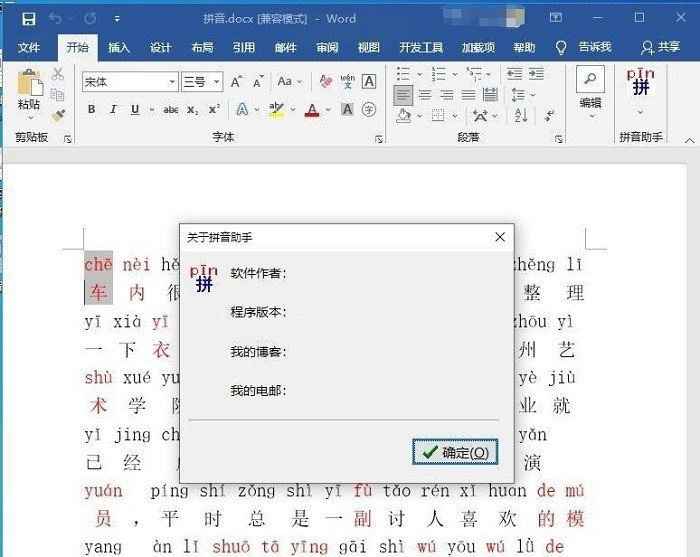Image resolution: width=700 pixels, height=557 pixels.
Task: Click the bullets list icon
Action: pos(403,74)
